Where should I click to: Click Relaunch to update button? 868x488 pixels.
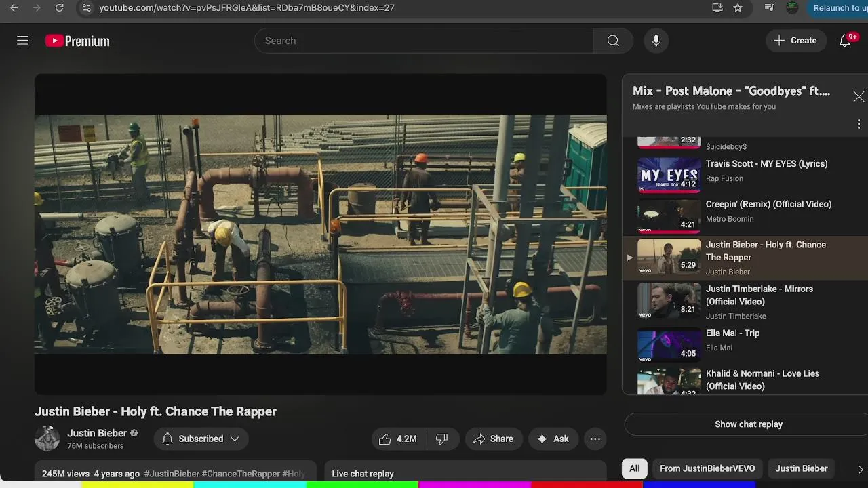click(x=838, y=8)
